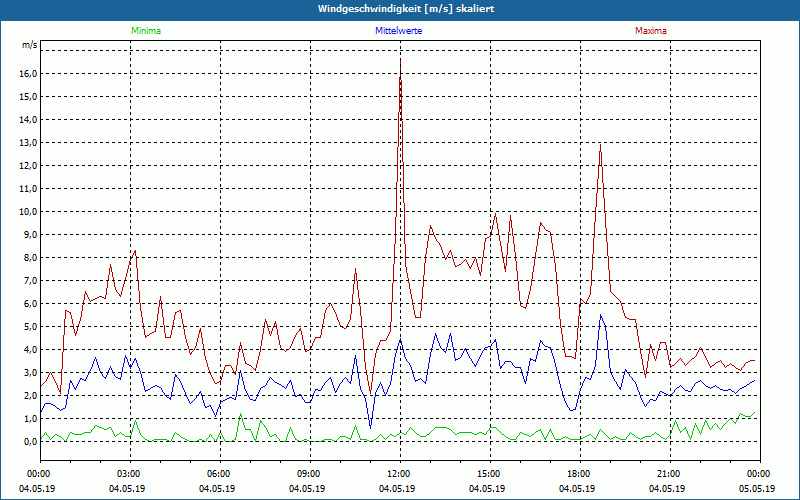Click the red Maxima peak at 12:00
800x500 pixels.
pyautogui.click(x=401, y=61)
